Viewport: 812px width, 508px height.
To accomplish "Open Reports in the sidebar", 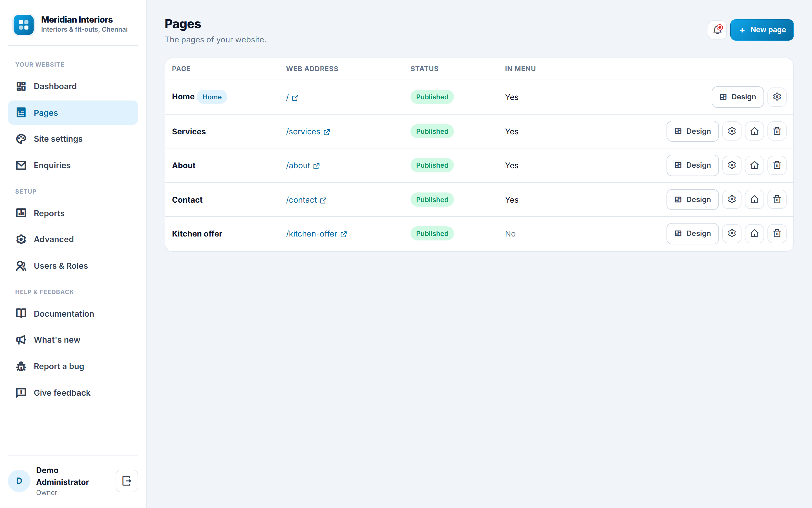I will tap(73, 213).
